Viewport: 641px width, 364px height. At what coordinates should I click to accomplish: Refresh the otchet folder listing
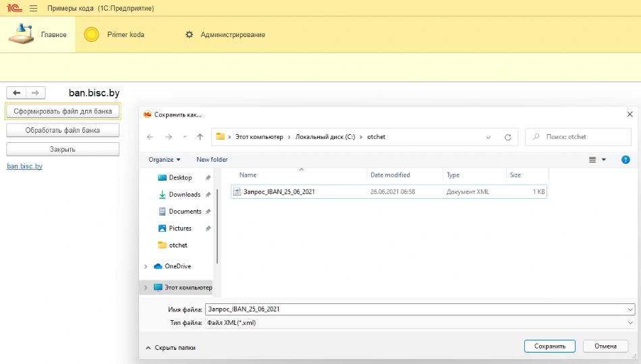[507, 137]
